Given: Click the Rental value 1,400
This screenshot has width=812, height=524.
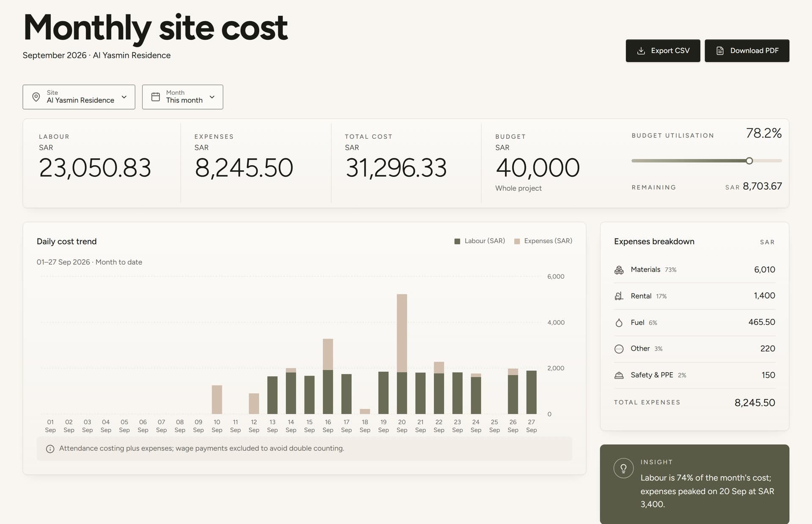Looking at the screenshot, I should pyautogui.click(x=765, y=296).
